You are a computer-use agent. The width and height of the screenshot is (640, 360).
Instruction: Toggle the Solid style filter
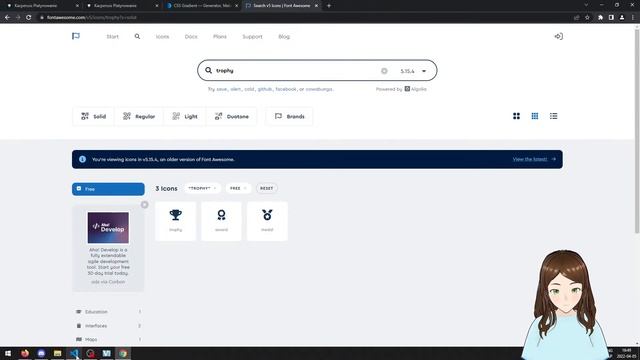(93, 116)
